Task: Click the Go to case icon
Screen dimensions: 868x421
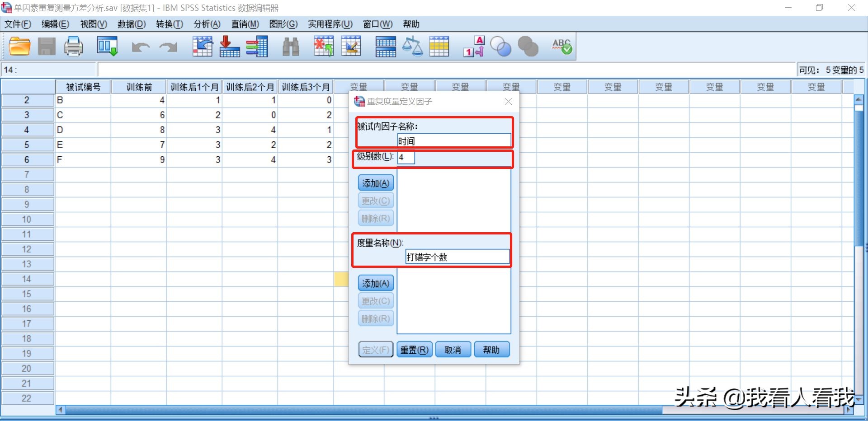Action: click(x=203, y=47)
